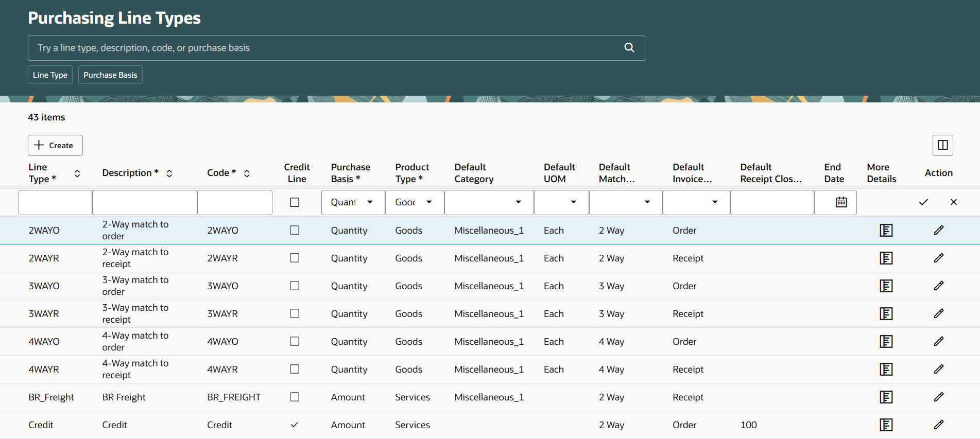
Task: Check Credit Line box in new row
Action: (295, 202)
